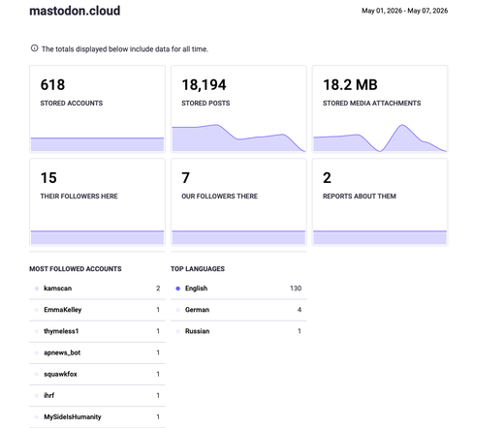Select the squawkfox account row
Image resolution: width=504 pixels, height=428 pixels.
coord(97,374)
